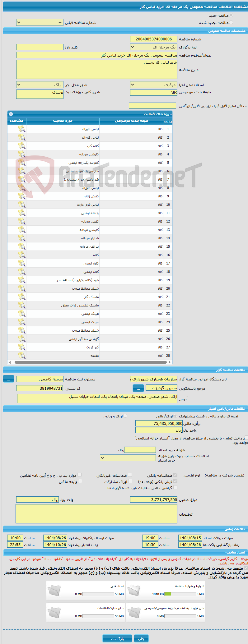The image size is (248, 644).
Task: Open view icon for row 11 چکمه ایمنی
Action: (22, 213)
